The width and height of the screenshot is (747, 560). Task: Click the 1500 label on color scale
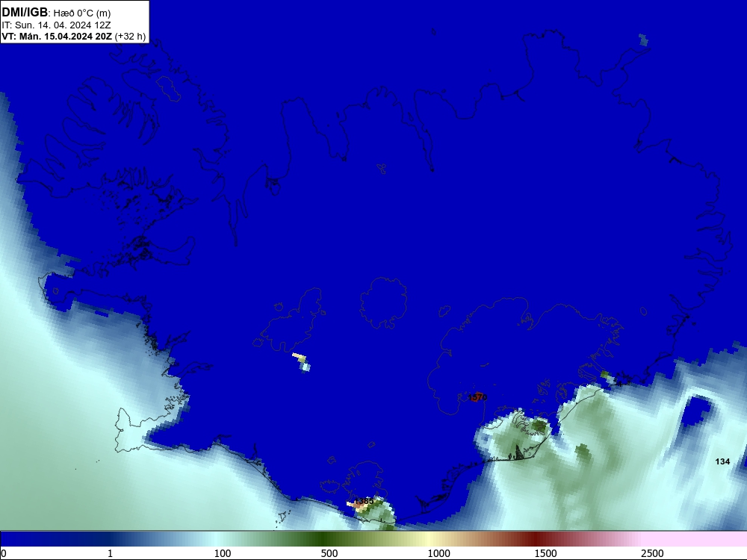click(545, 553)
